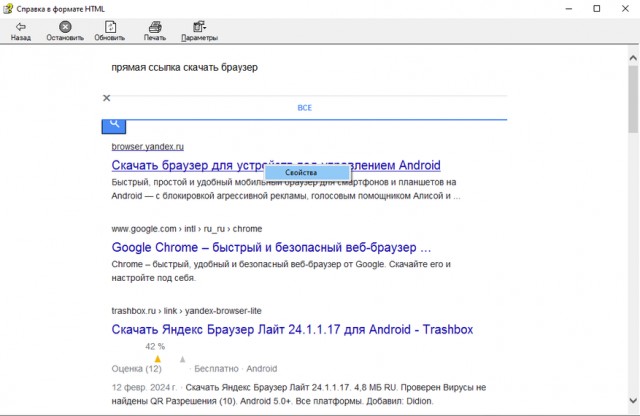The width and height of the screenshot is (640, 416).
Task: Maximize the help window
Action: pyautogui.click(x=597, y=9)
